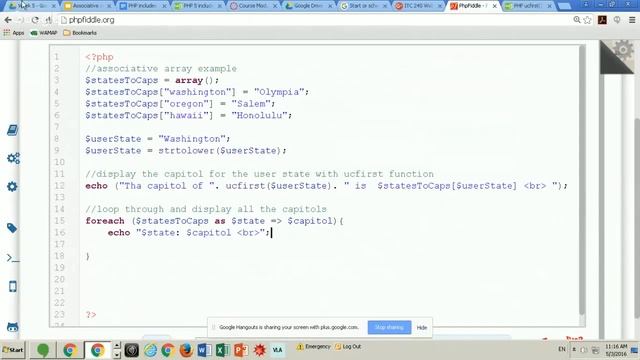This screenshot has height=360, width=640.
Task: Open the Windows Start button
Action: coord(13,350)
